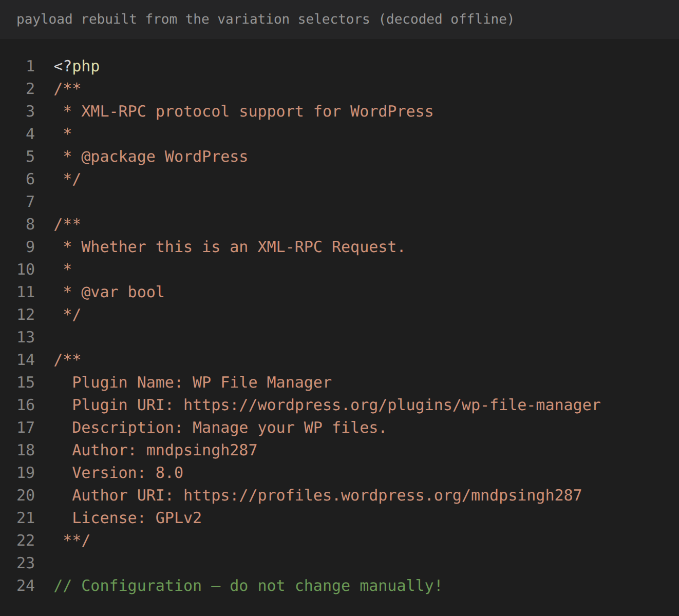Click line number 1 in the gutter

pos(30,66)
